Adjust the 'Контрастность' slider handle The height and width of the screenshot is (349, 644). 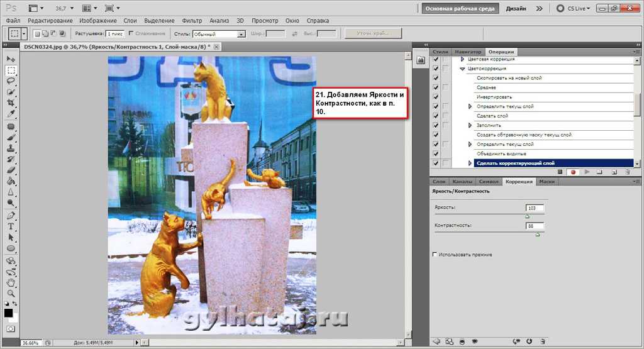537,234
